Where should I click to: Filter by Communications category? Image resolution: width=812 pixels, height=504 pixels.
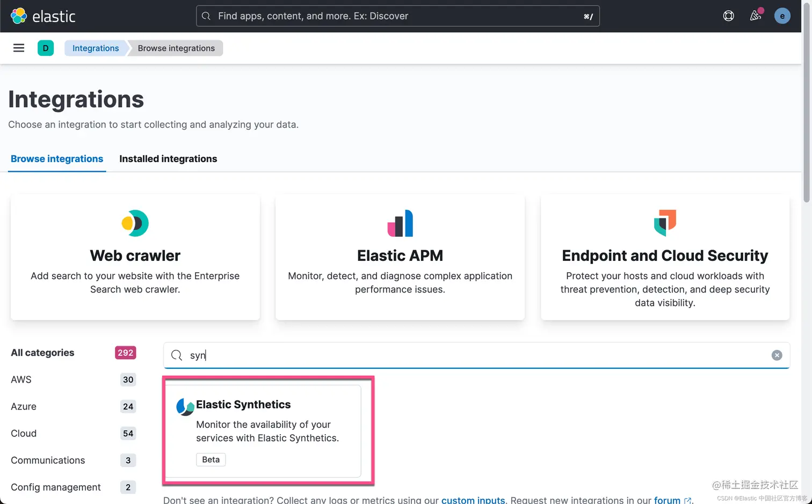point(48,460)
